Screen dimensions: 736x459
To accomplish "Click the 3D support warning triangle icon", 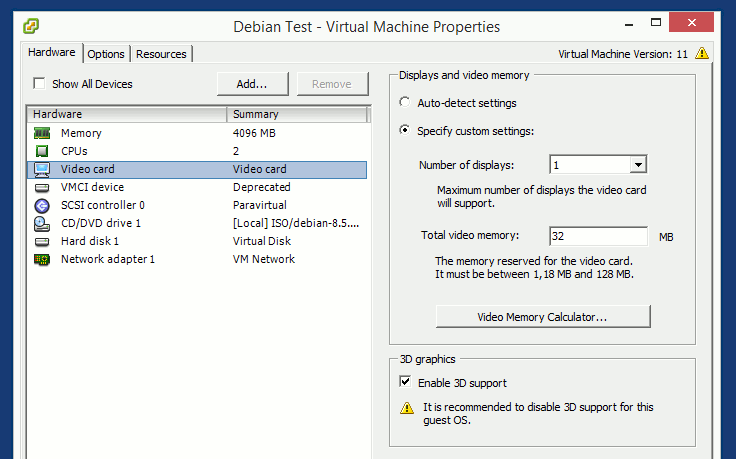I will point(407,408).
